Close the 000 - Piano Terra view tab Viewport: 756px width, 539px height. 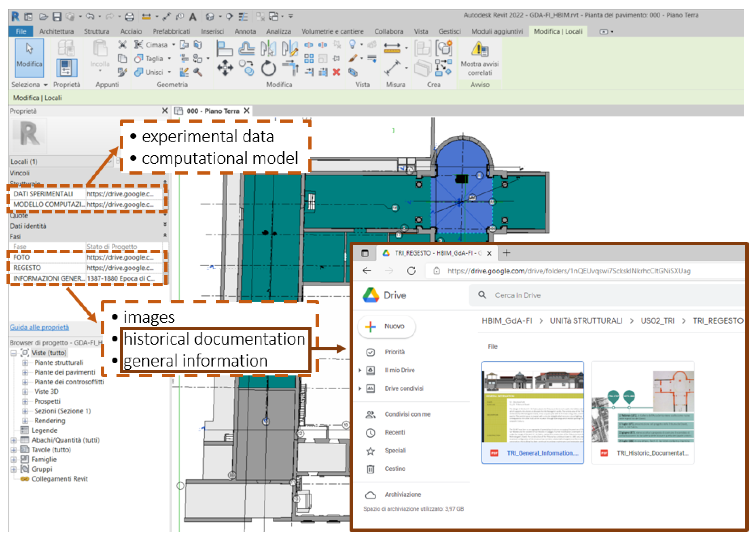point(247,110)
